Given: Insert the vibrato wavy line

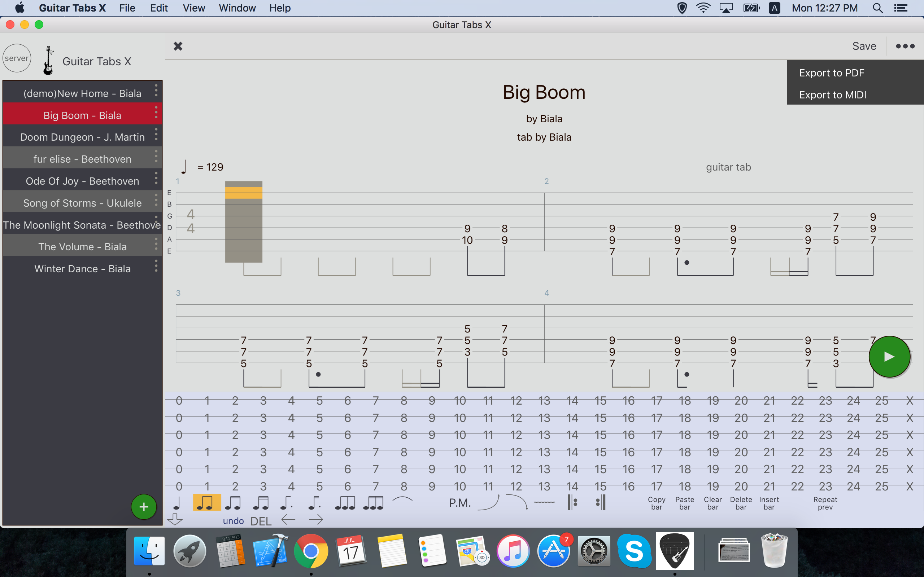Looking at the screenshot, I should (x=544, y=502).
